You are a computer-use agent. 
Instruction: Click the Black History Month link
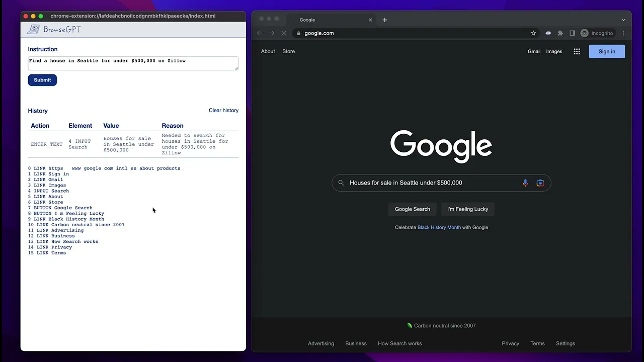[x=439, y=227]
